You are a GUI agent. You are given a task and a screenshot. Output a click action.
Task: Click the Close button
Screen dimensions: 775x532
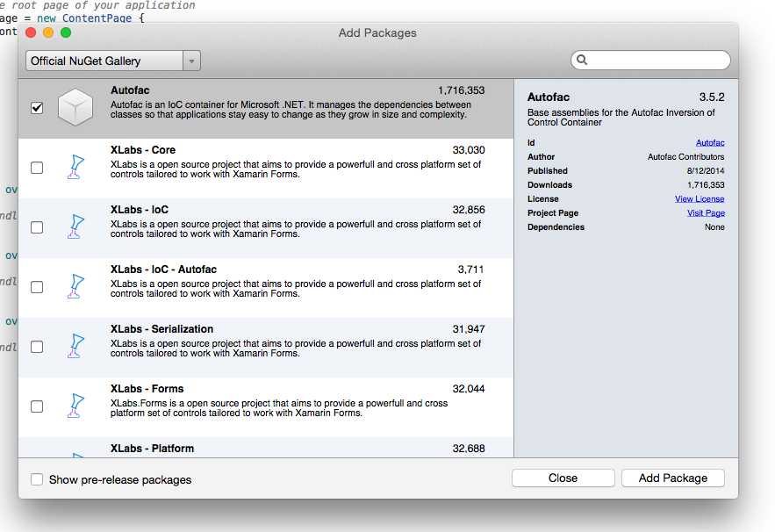pyautogui.click(x=563, y=478)
